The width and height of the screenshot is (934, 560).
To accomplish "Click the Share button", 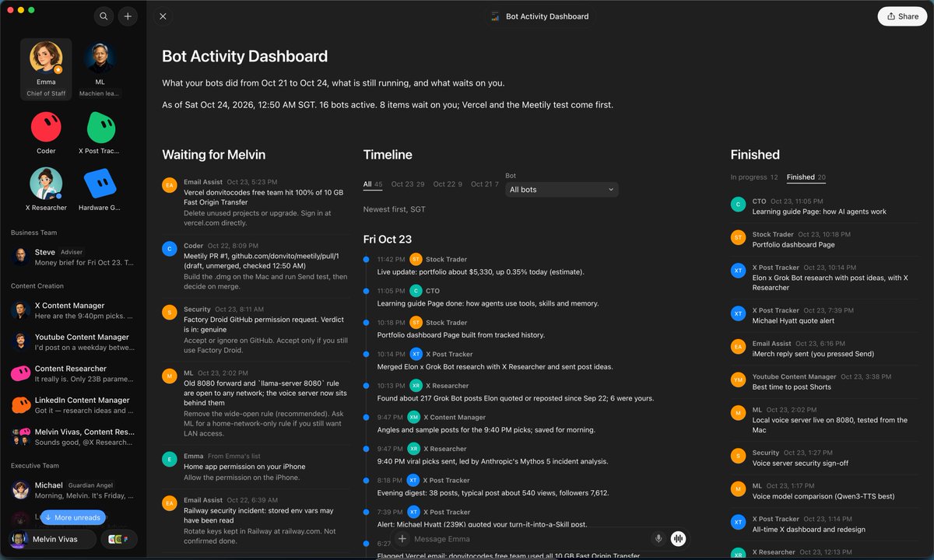I will click(x=902, y=16).
